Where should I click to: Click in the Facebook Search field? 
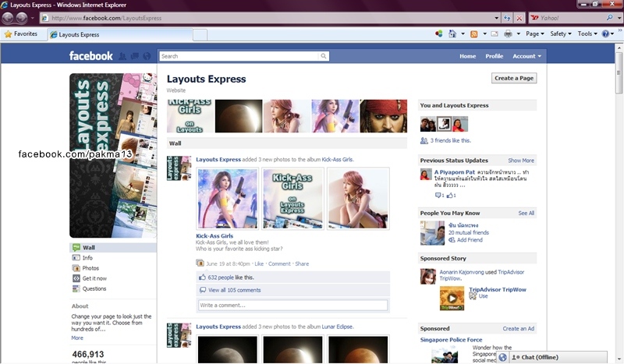pyautogui.click(x=239, y=56)
